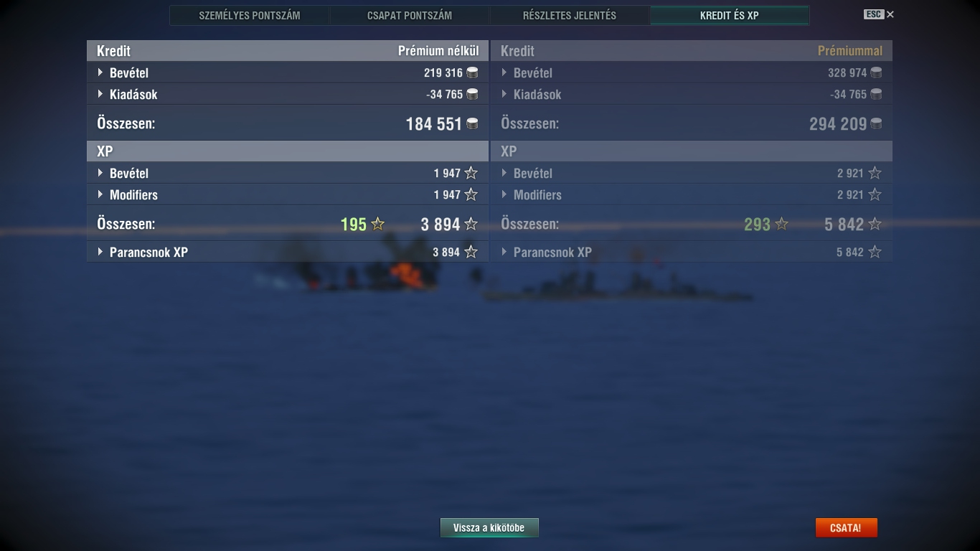980x551 pixels.
Task: Open the Csapat Pontszám tab
Action: coord(410,15)
